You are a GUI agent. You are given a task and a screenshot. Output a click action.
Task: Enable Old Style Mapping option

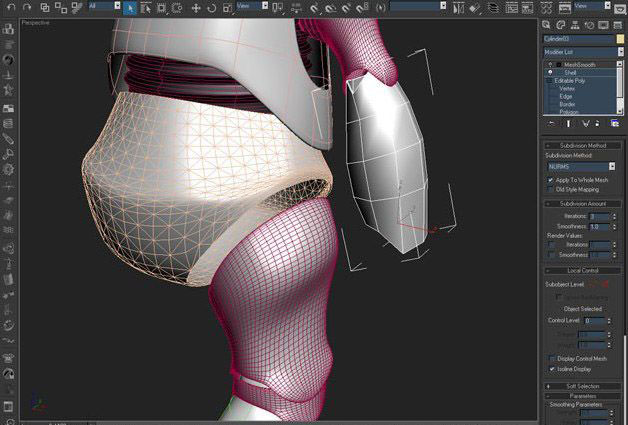551,188
